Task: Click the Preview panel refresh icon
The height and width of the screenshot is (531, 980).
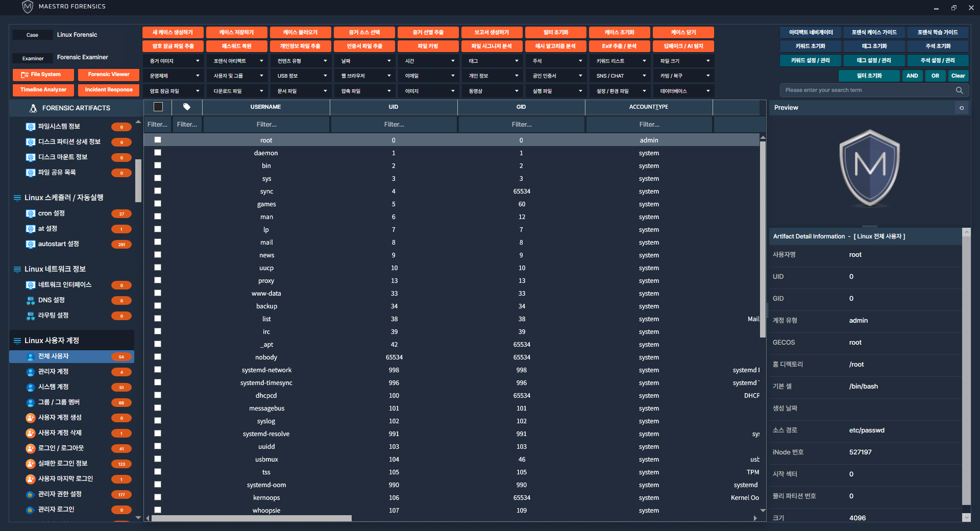Action: [962, 108]
